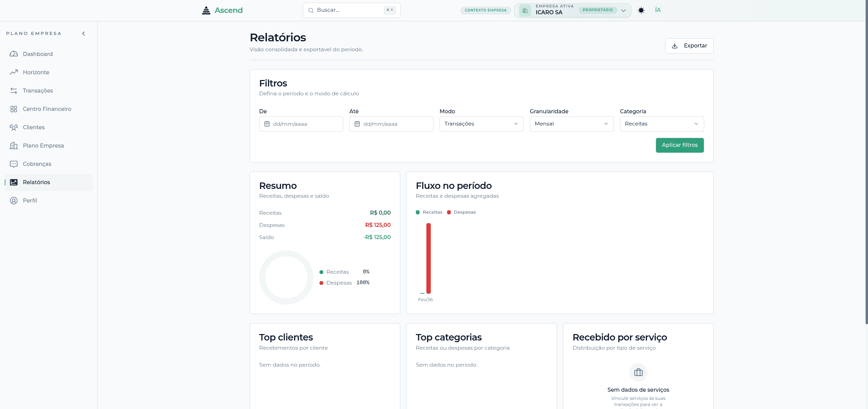868x409 pixels.
Task: Click the Dashboard gauge icon in sidebar
Action: [x=14, y=54]
